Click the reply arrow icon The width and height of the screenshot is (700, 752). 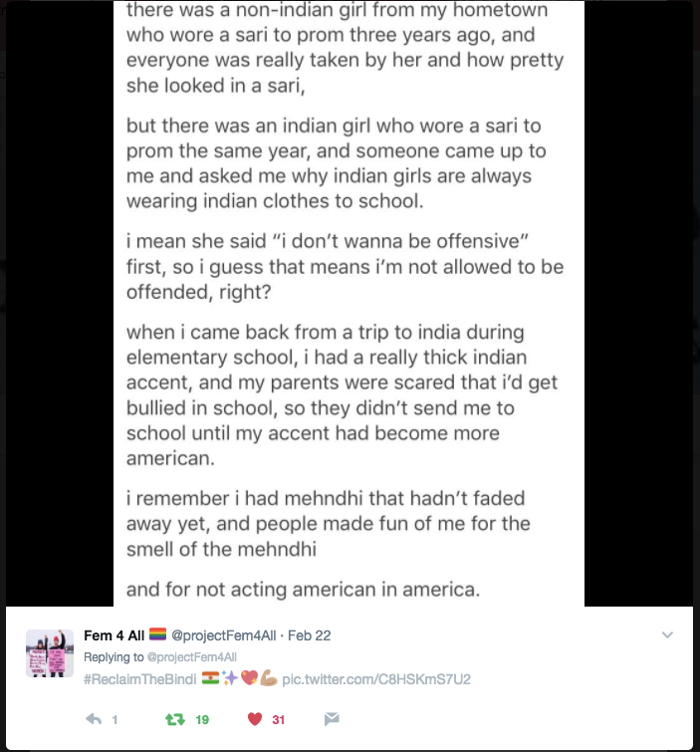[94, 719]
